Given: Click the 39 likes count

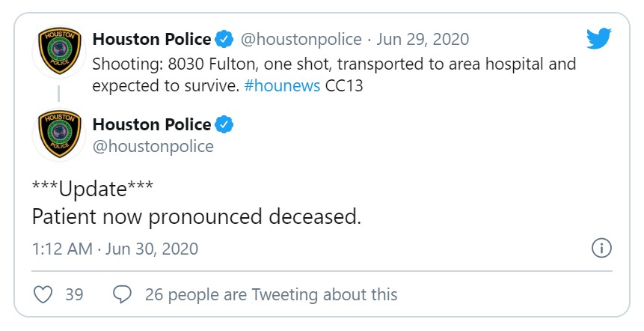Looking at the screenshot, I should point(74,294).
